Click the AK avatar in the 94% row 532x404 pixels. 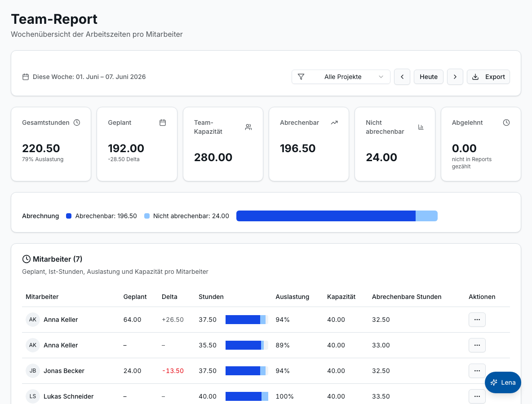click(32, 320)
